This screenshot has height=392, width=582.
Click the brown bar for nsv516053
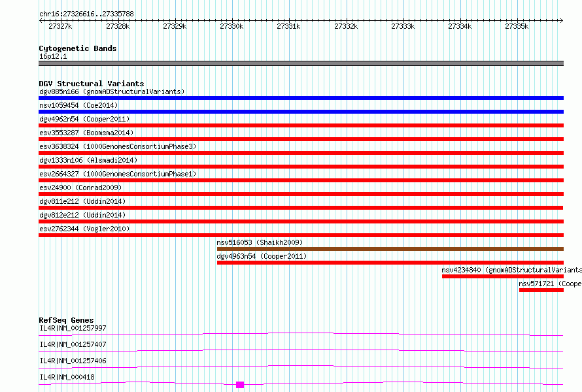click(390, 249)
